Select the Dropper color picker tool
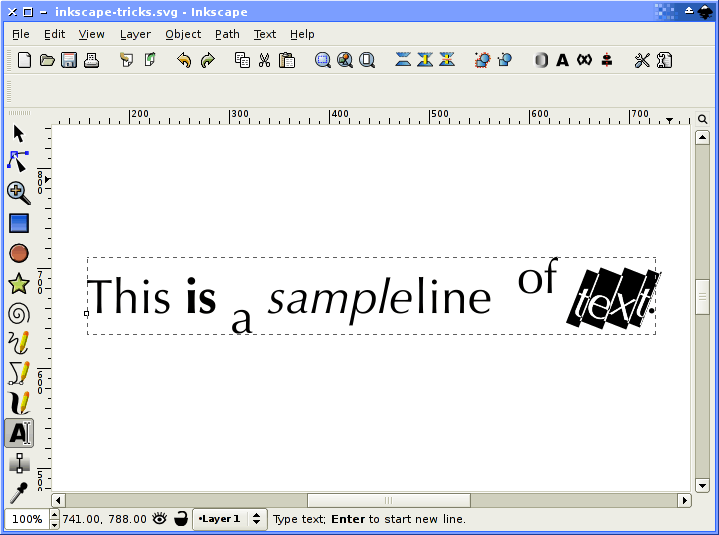719x535 pixels. (x=19, y=493)
